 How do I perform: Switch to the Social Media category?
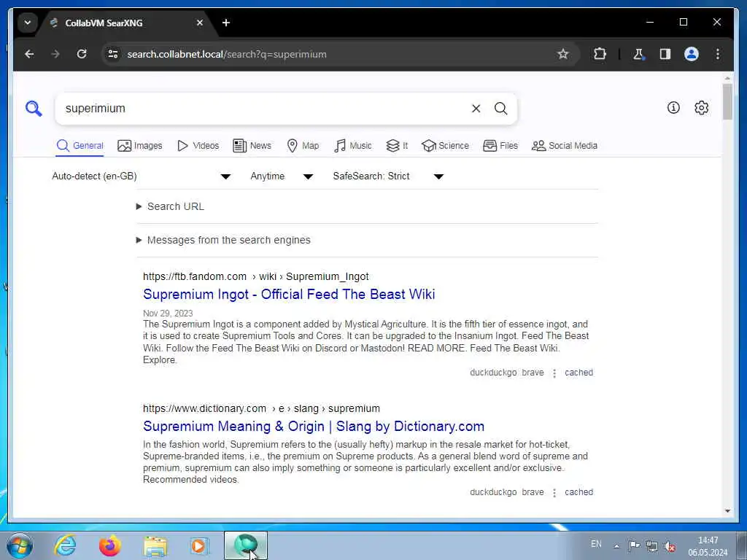(x=565, y=146)
